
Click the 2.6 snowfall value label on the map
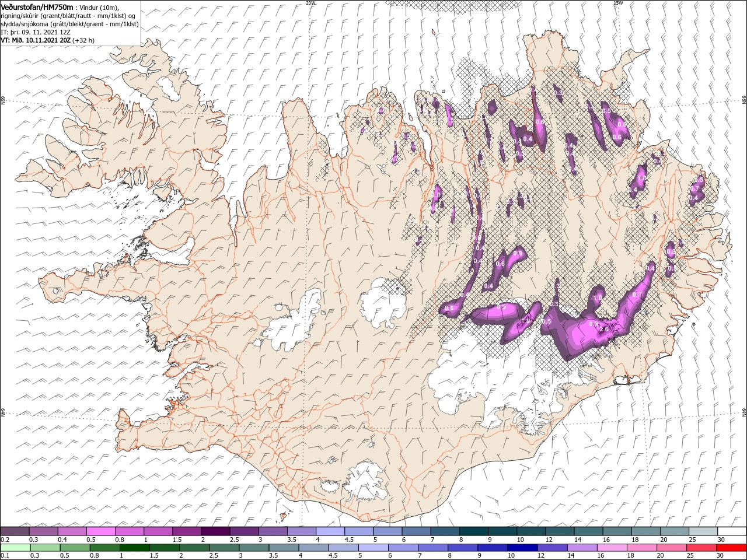(604, 329)
